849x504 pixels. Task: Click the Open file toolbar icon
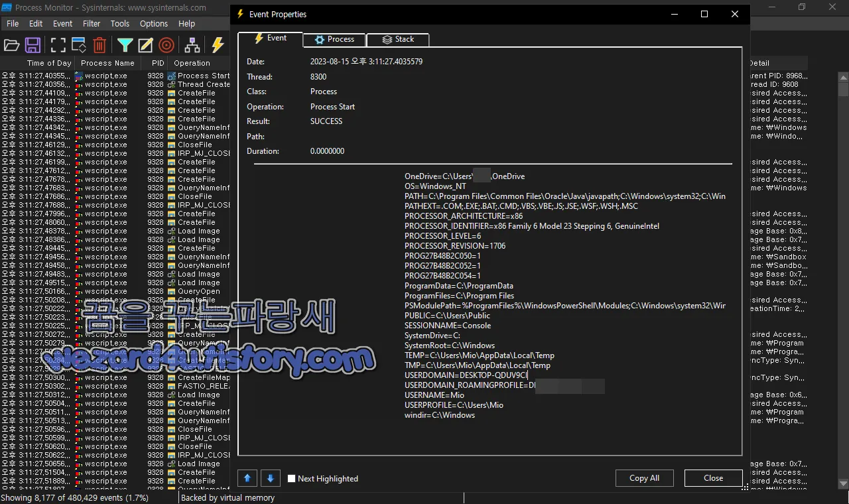(11, 45)
